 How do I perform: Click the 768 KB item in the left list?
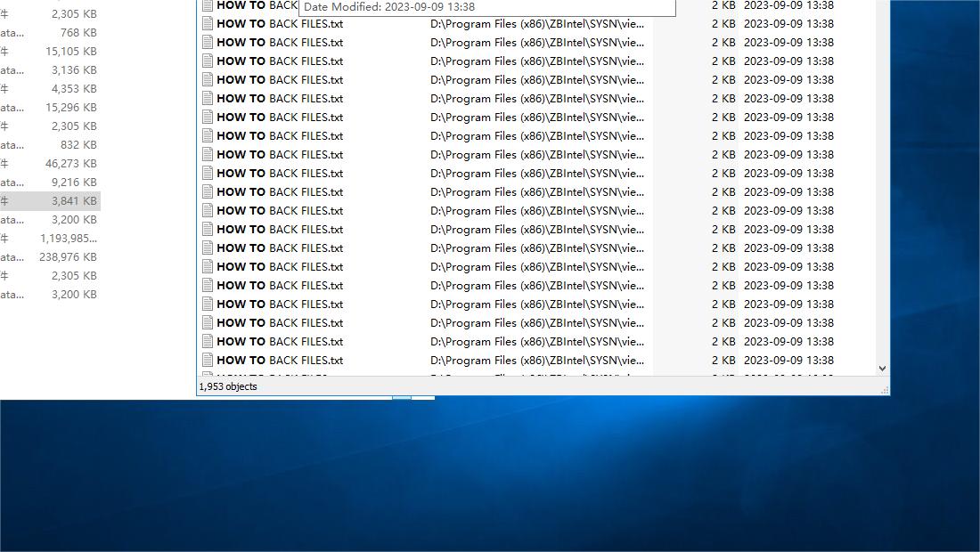[x=78, y=33]
